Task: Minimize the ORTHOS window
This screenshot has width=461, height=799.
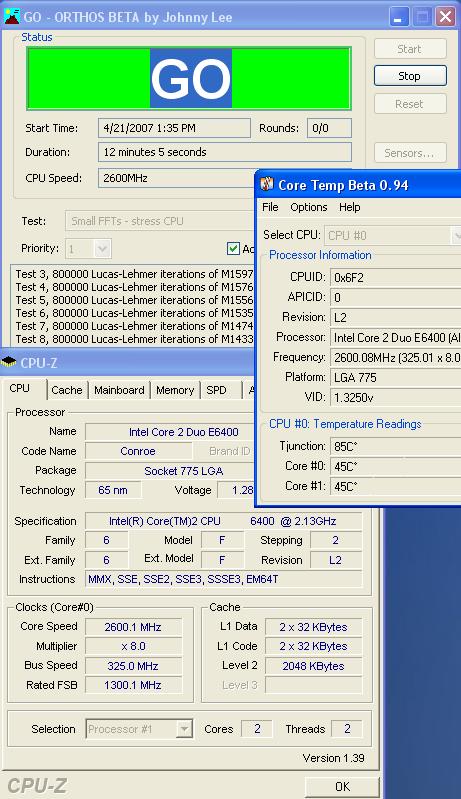Action: point(399,17)
